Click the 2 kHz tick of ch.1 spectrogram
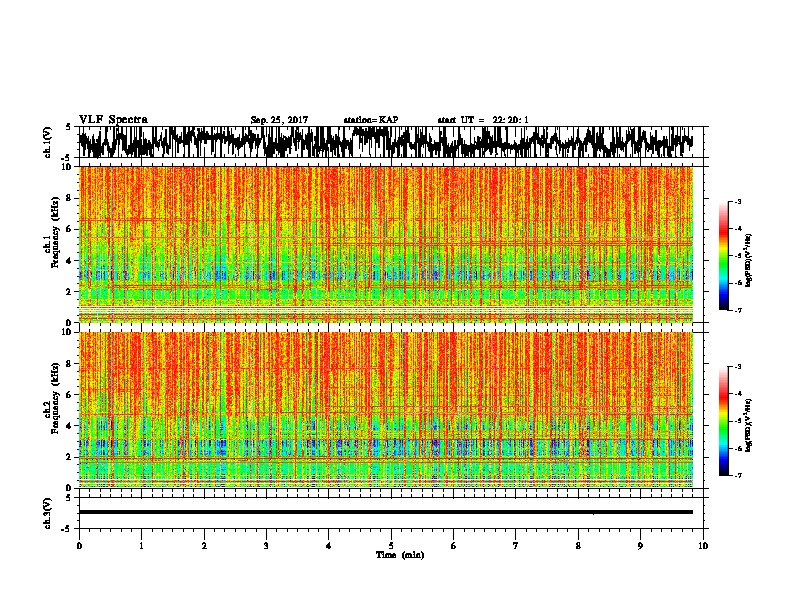 pos(70,292)
